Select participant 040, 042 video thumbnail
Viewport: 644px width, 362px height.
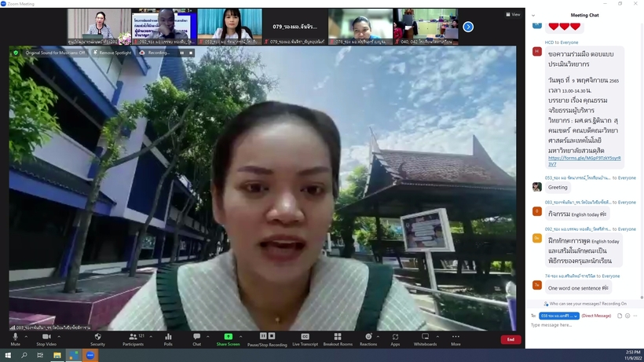pyautogui.click(x=426, y=27)
